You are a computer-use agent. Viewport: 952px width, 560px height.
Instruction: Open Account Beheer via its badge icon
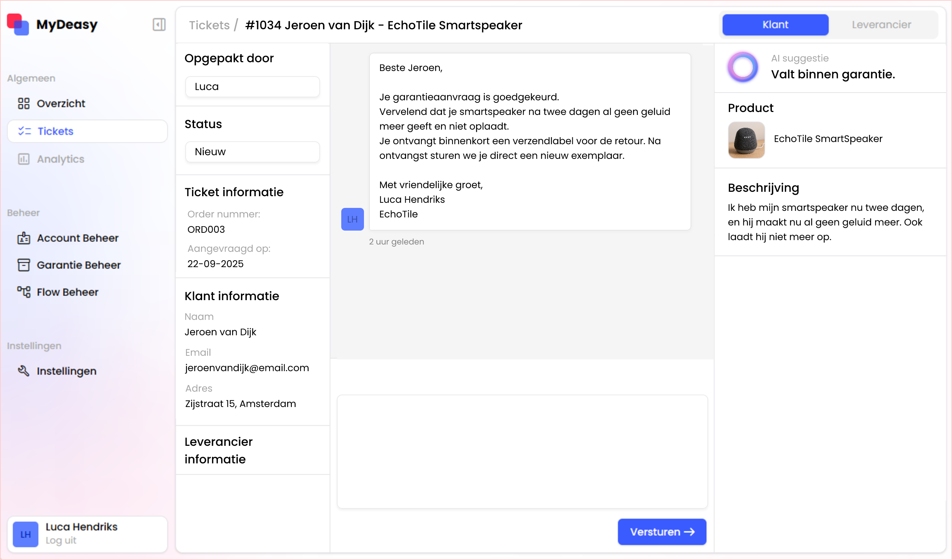click(x=23, y=238)
